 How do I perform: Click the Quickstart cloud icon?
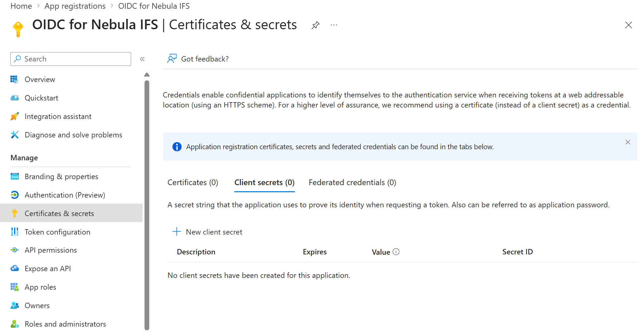click(x=14, y=98)
